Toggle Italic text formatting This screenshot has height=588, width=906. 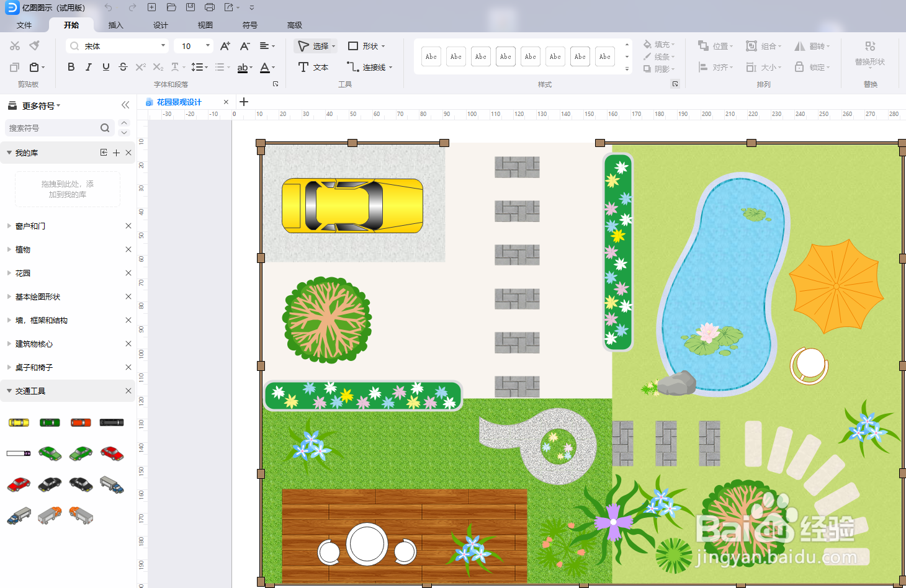tap(89, 67)
